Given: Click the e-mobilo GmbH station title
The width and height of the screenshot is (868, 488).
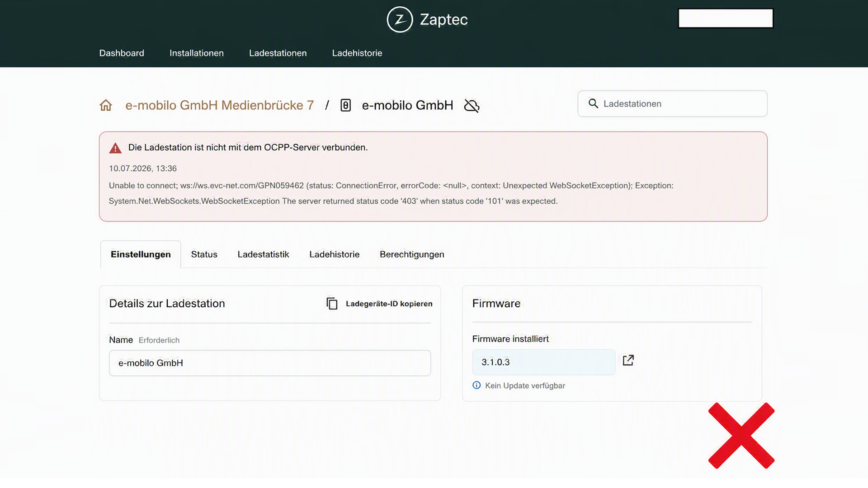Looking at the screenshot, I should 407,105.
